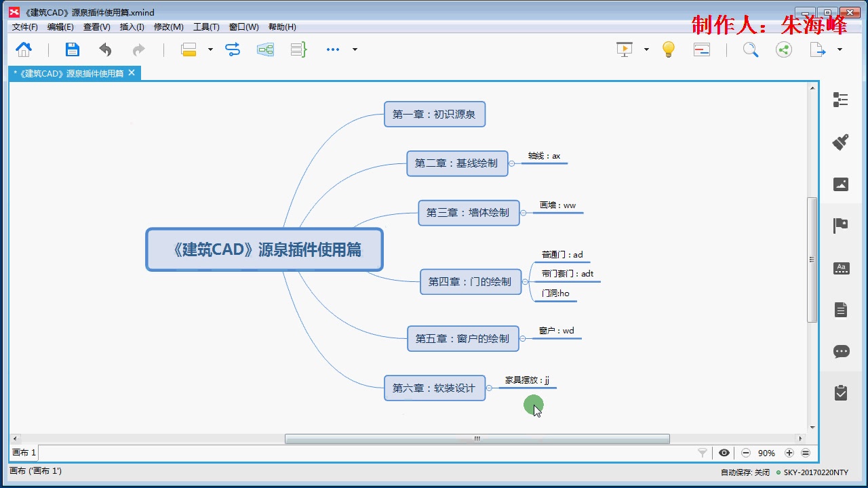Open the Gantt chart view icon
868x488 pixels.
coord(702,49)
